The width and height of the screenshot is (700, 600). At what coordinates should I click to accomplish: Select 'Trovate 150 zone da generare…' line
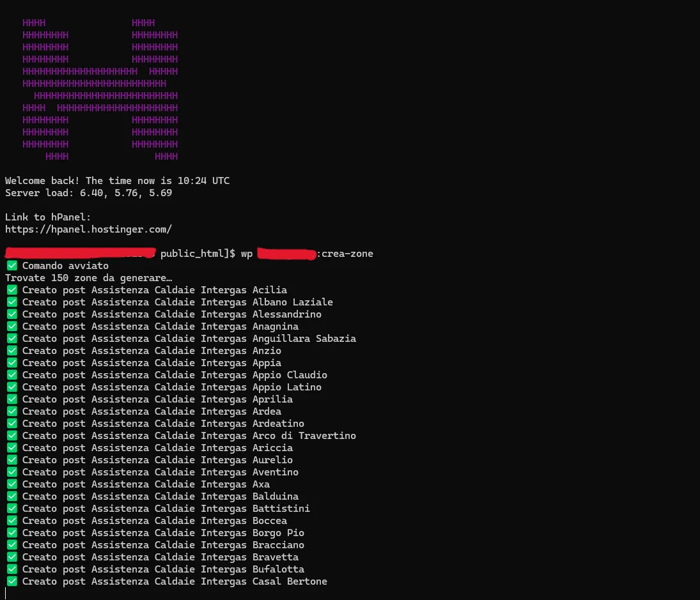click(x=88, y=278)
